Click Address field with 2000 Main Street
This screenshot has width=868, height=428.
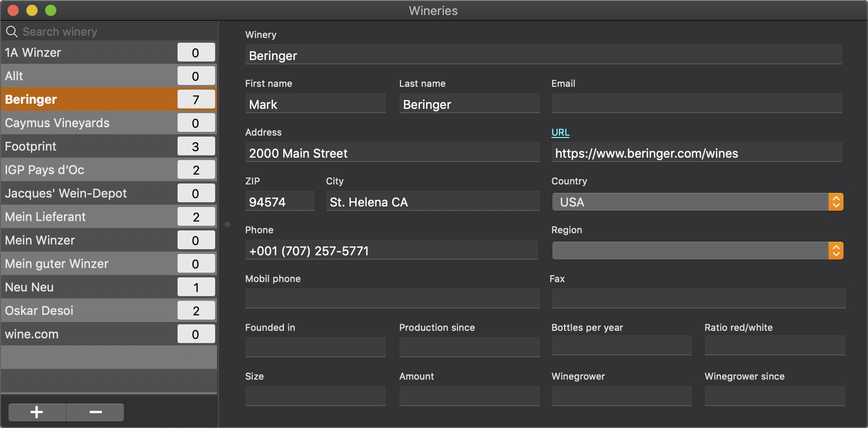pyautogui.click(x=392, y=153)
